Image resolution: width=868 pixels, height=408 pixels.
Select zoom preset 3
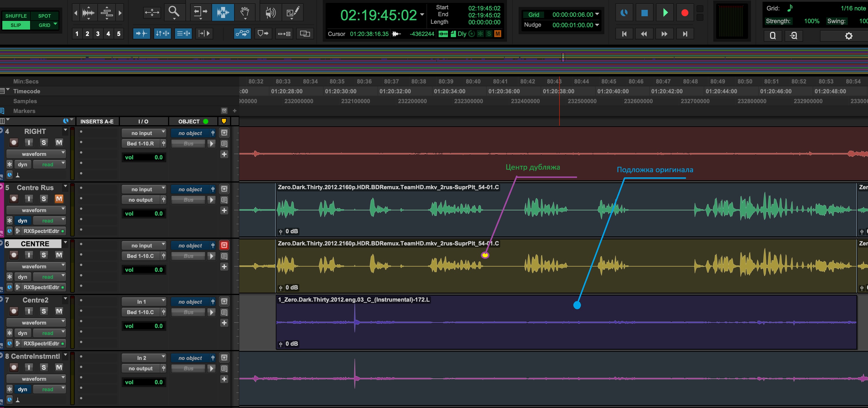pyautogui.click(x=98, y=34)
